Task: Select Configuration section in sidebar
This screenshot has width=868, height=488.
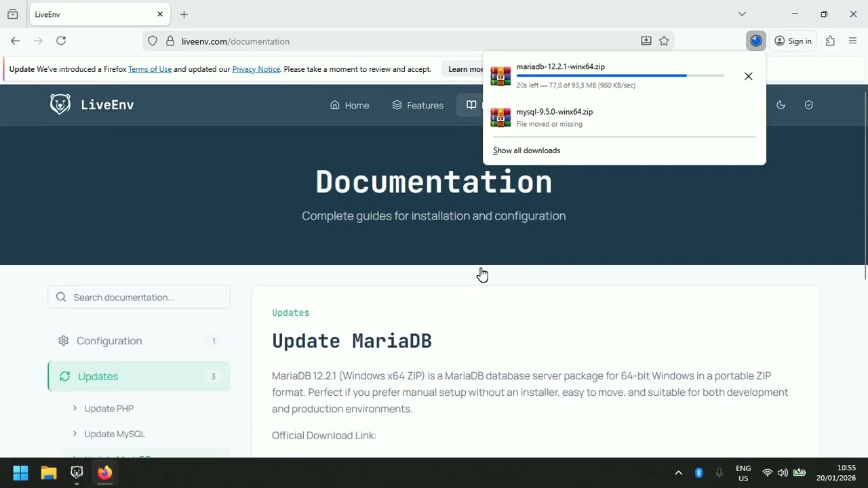Action: point(139,341)
